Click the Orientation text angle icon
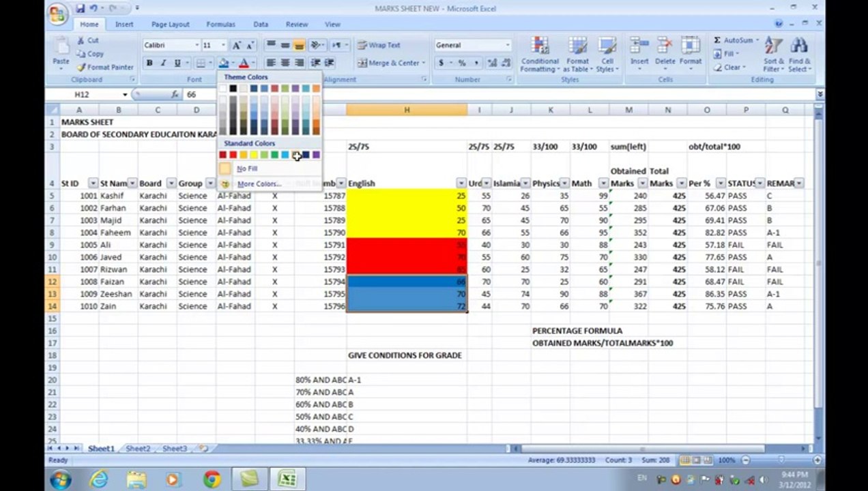Image resolution: width=868 pixels, height=491 pixels. coord(315,45)
